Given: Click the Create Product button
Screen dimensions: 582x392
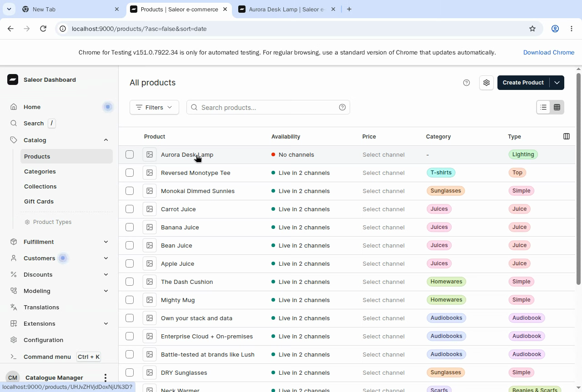Looking at the screenshot, I should click(523, 83).
